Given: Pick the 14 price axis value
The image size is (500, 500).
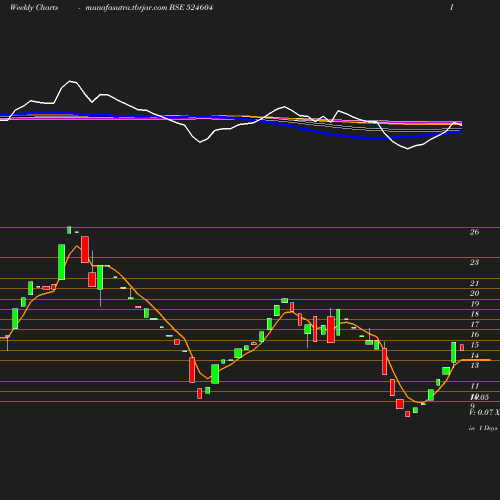Looking at the screenshot, I should pyautogui.click(x=474, y=355).
